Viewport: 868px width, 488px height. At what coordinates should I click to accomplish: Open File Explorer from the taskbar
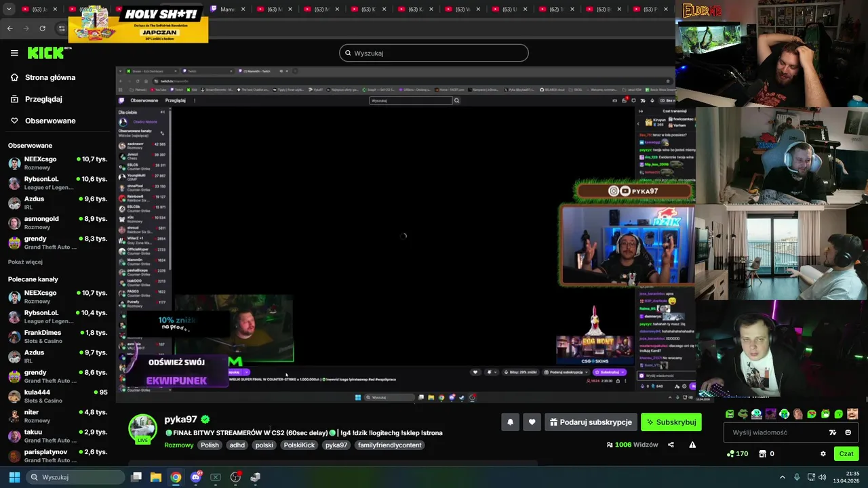[x=156, y=477]
